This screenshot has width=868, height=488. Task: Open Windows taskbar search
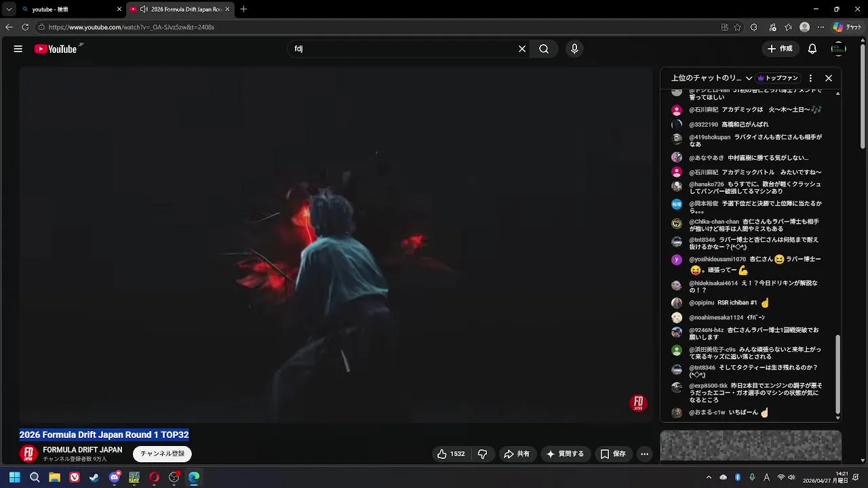(35, 477)
